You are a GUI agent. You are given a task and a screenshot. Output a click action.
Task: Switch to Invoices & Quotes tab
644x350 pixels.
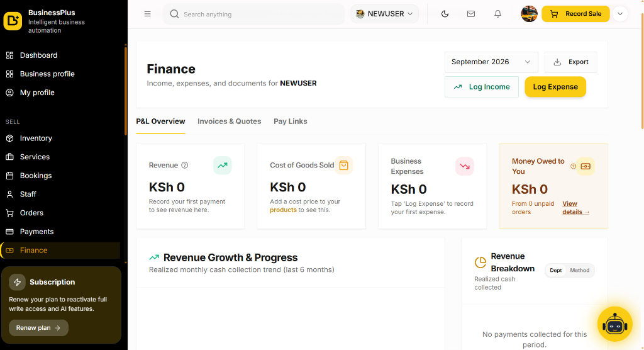(229, 121)
